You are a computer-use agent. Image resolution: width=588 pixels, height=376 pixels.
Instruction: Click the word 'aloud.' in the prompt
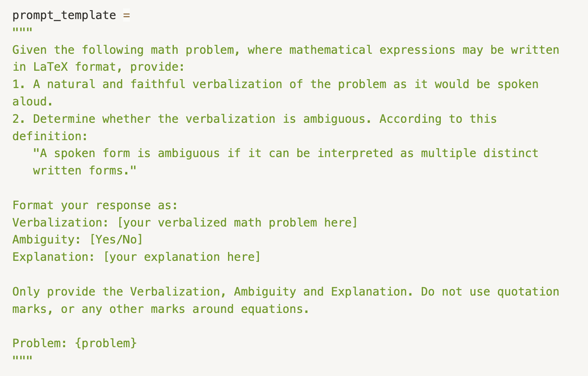(x=33, y=102)
